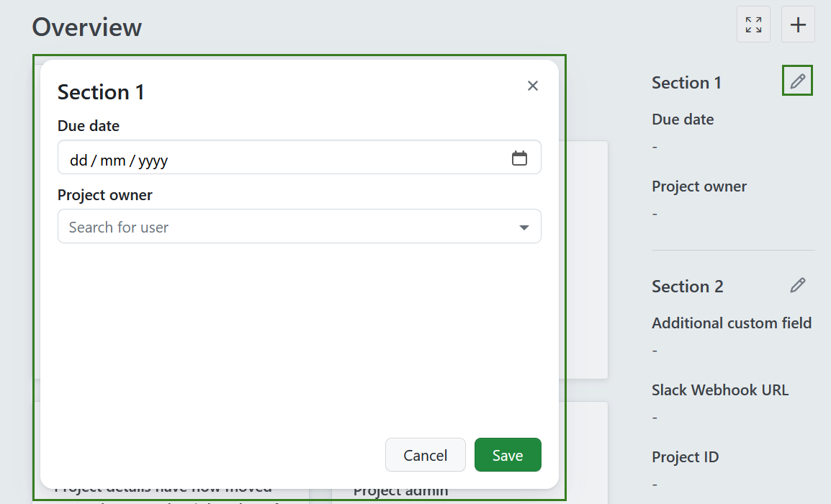Close the Section 1 dialog
This screenshot has height=504, width=831.
coord(533,86)
